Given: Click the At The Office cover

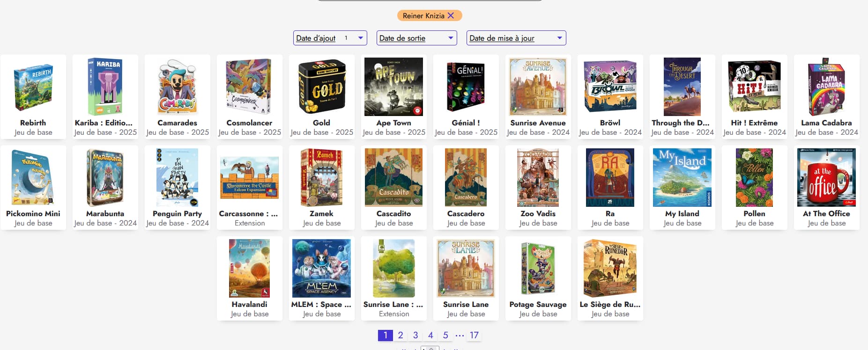Looking at the screenshot, I should (x=826, y=178).
